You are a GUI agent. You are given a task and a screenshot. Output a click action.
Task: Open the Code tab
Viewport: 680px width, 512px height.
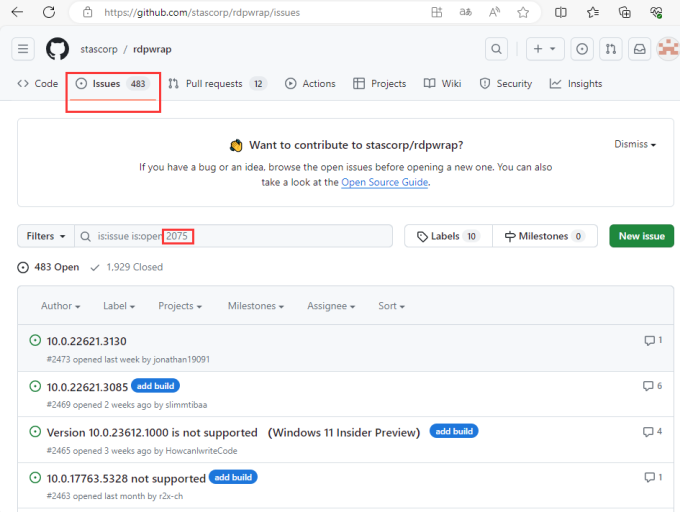point(38,84)
